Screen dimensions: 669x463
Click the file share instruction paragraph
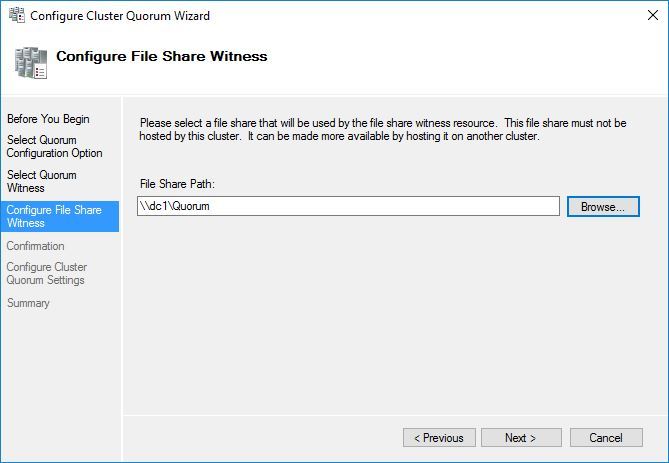tap(382, 129)
